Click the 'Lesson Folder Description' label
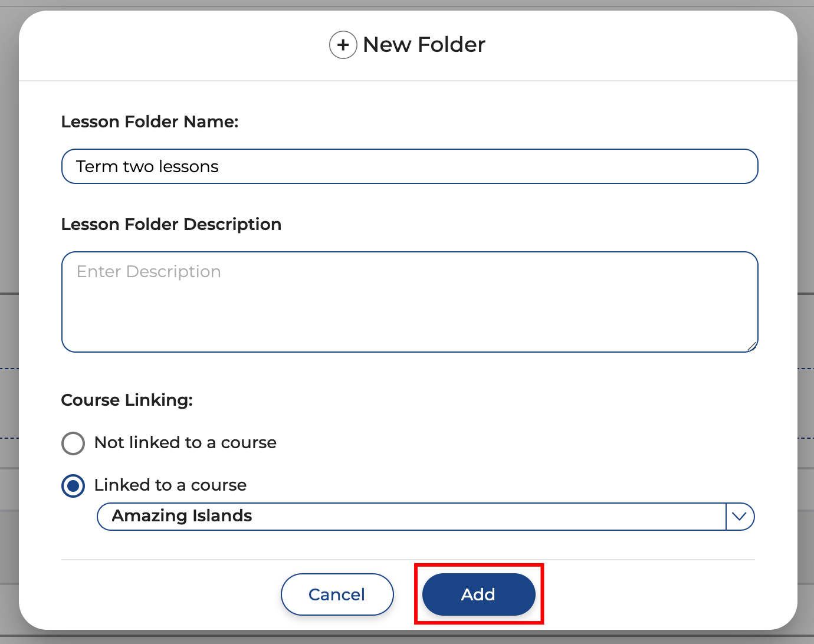The width and height of the screenshot is (814, 644). pos(171,224)
